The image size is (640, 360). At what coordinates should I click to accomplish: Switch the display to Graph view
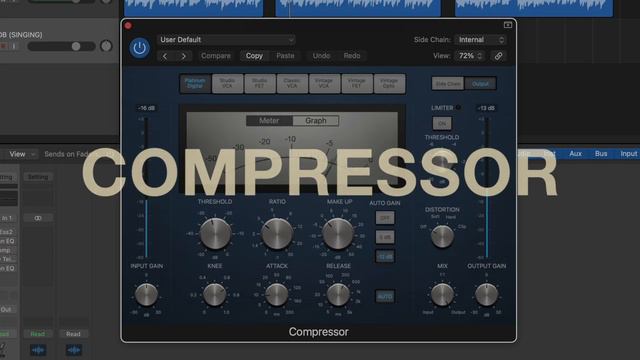[x=316, y=121]
